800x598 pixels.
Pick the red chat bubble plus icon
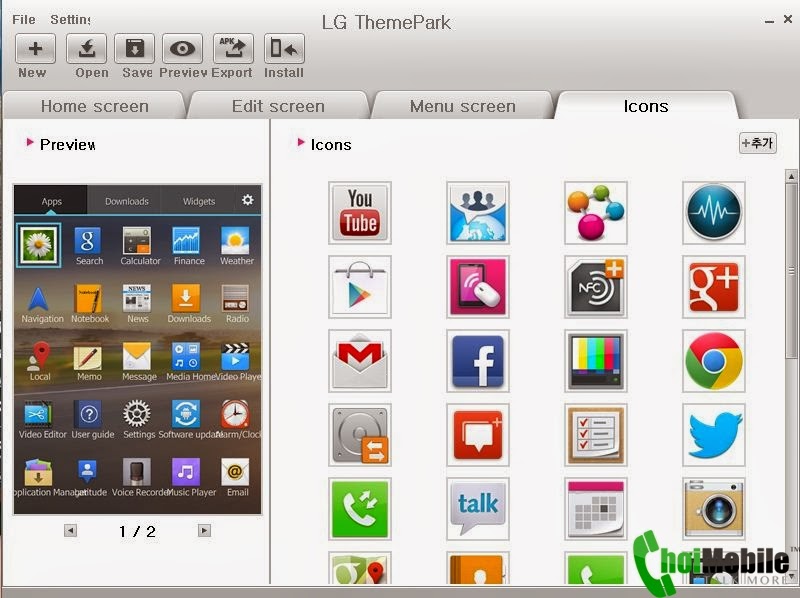coord(478,435)
